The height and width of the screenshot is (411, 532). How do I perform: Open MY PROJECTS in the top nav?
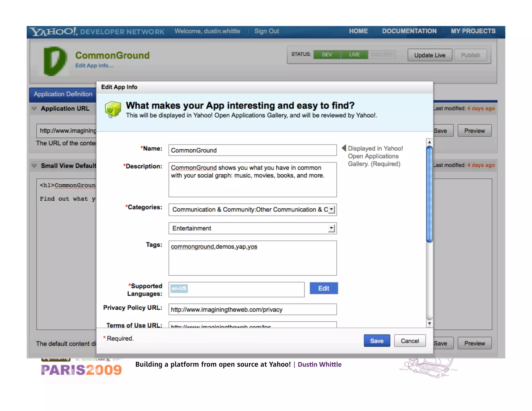(473, 31)
